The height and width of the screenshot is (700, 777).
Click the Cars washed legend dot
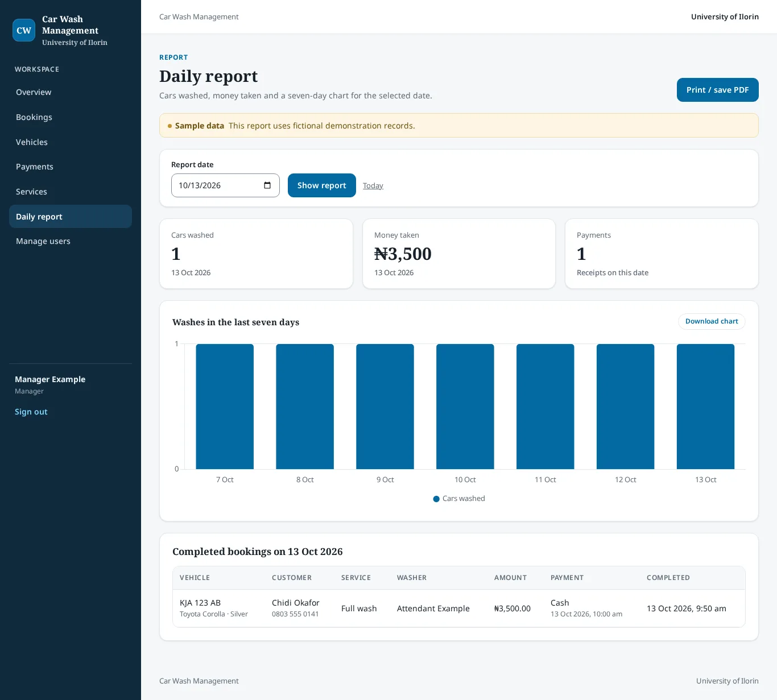coord(436,499)
